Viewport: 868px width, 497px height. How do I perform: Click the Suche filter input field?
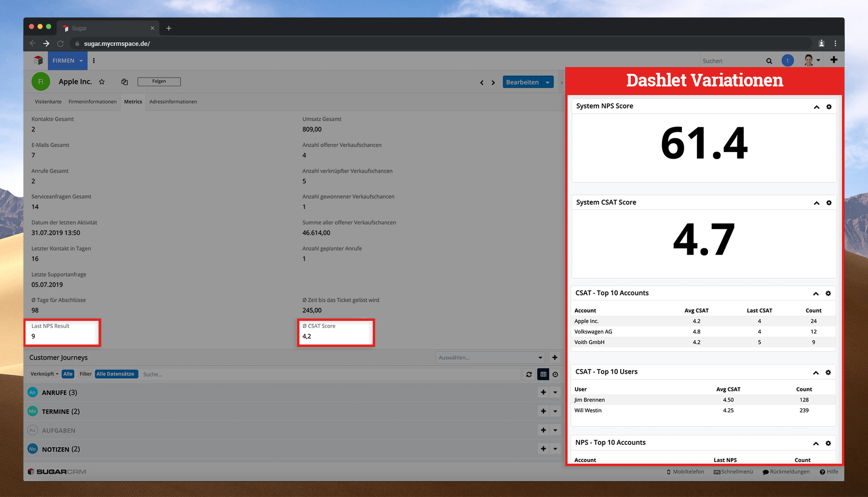pyautogui.click(x=328, y=374)
